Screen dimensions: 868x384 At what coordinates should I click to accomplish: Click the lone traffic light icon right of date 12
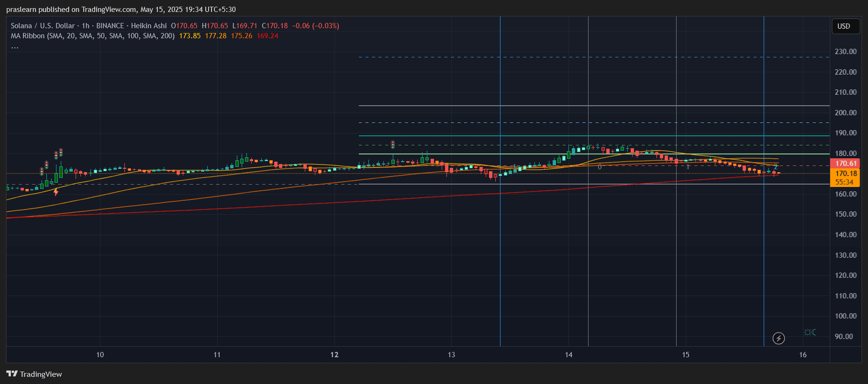[x=393, y=144]
